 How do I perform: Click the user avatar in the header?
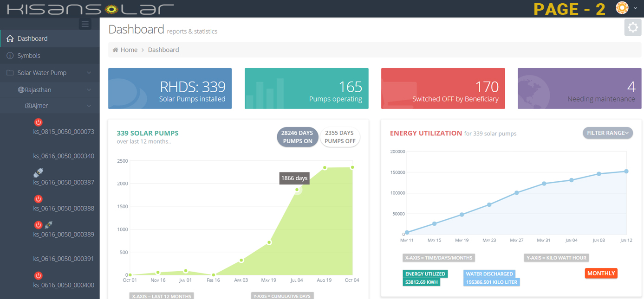click(x=622, y=8)
